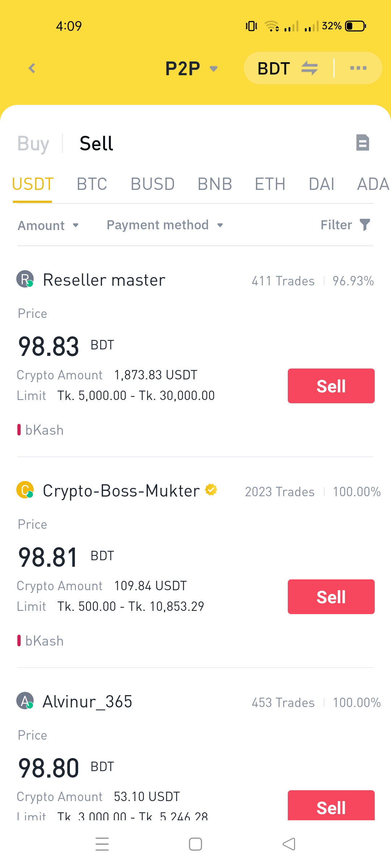Open the Amount dropdown
Screen dimensions: 391x868
(x=49, y=225)
